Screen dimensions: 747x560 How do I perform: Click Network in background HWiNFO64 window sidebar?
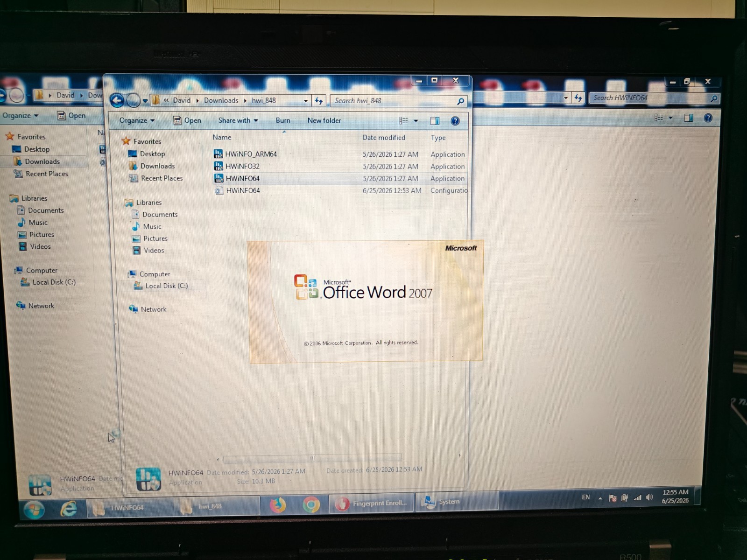[41, 306]
